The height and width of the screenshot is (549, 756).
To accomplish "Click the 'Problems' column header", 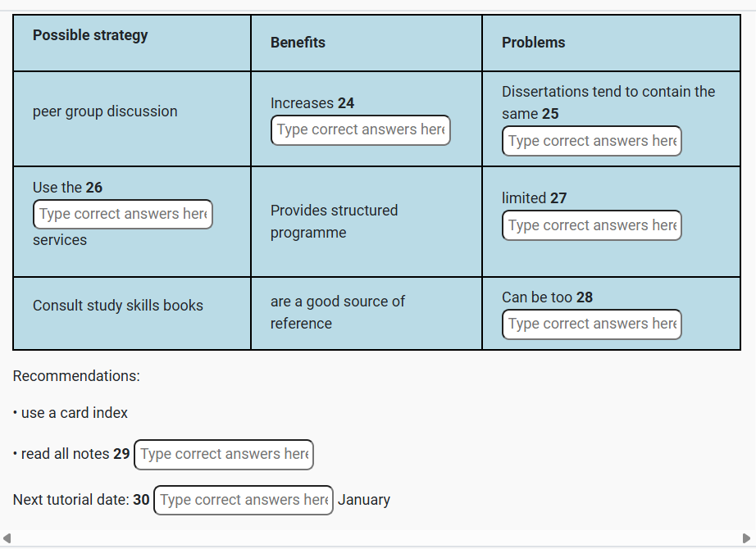I will [x=533, y=43].
